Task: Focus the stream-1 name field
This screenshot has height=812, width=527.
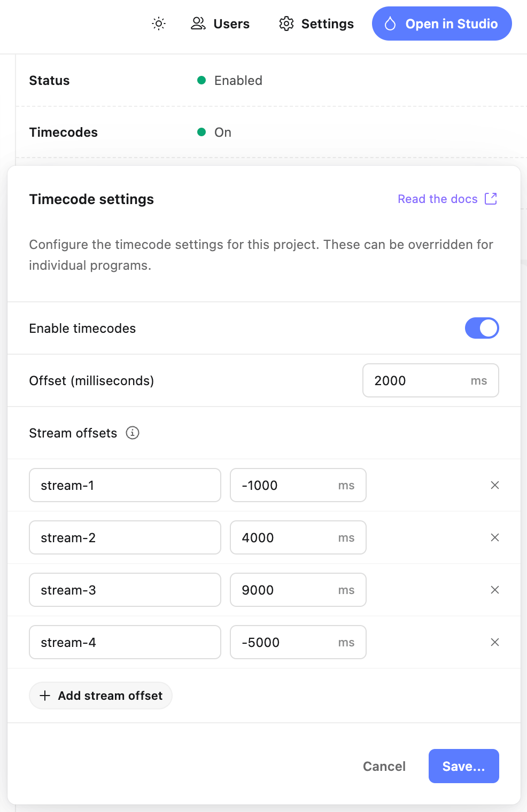Action: point(125,485)
